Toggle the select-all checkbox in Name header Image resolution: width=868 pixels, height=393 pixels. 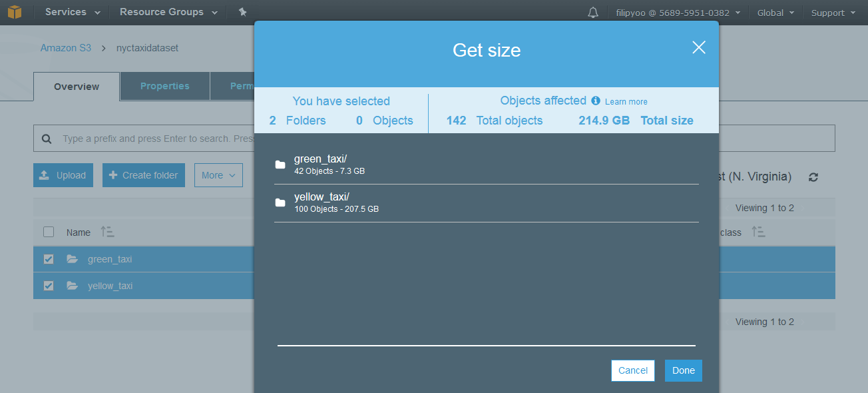(x=49, y=232)
